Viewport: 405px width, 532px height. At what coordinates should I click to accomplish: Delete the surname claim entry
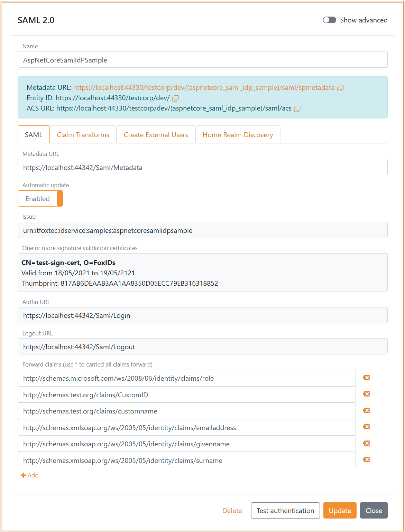[366, 459]
